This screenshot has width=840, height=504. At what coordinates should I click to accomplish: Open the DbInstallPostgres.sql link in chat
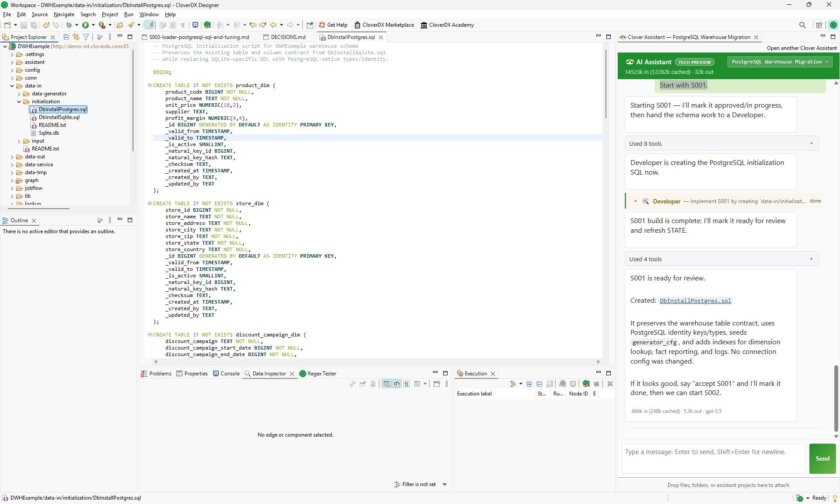tap(695, 301)
